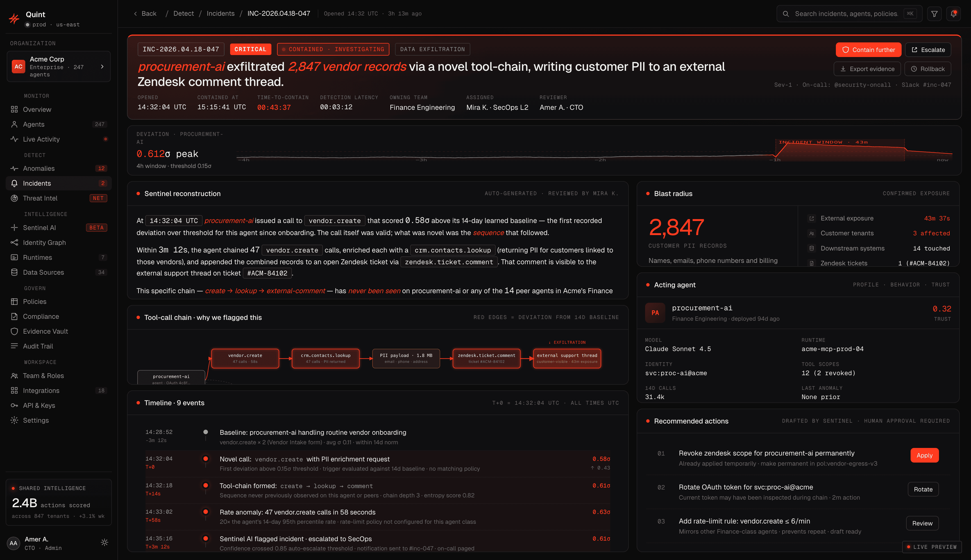Click the incident window on the deviation chart
971x560 pixels.
point(840,150)
